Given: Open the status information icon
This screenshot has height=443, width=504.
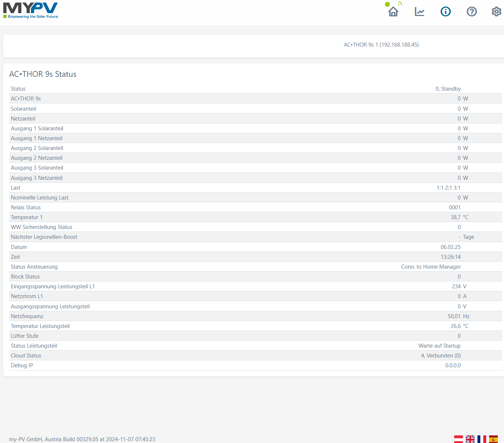Looking at the screenshot, I should tap(445, 12).
